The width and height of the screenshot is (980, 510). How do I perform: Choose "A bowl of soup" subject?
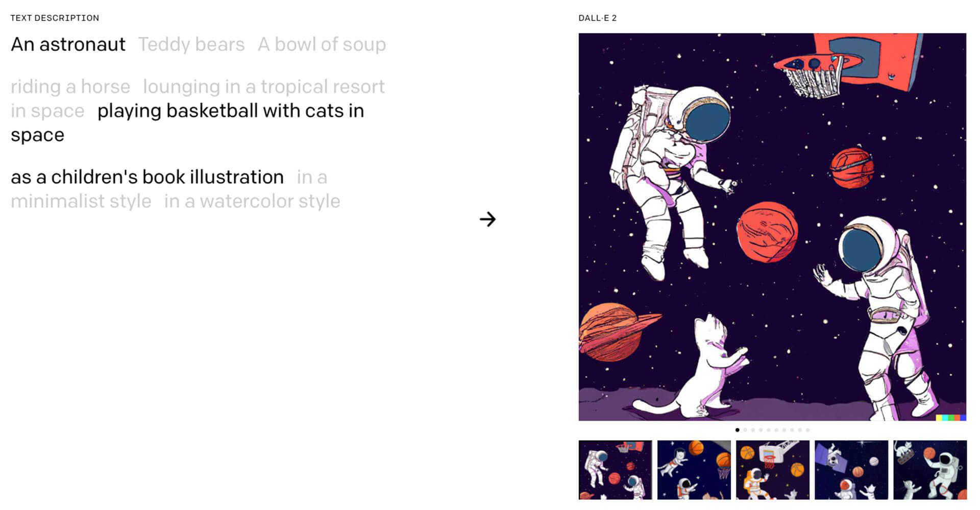(x=322, y=44)
